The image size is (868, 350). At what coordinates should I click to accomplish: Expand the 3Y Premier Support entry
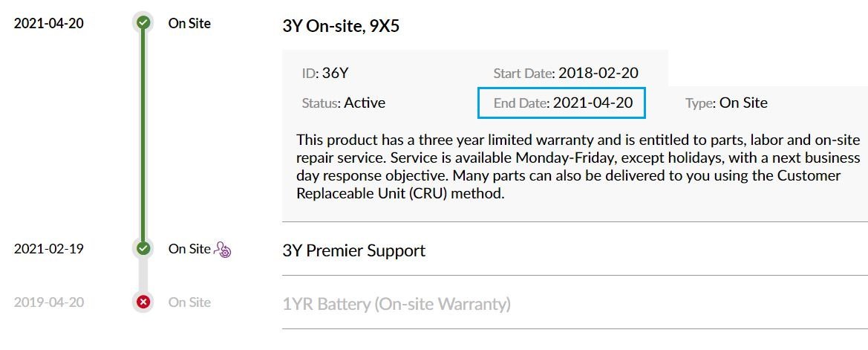coord(353,250)
